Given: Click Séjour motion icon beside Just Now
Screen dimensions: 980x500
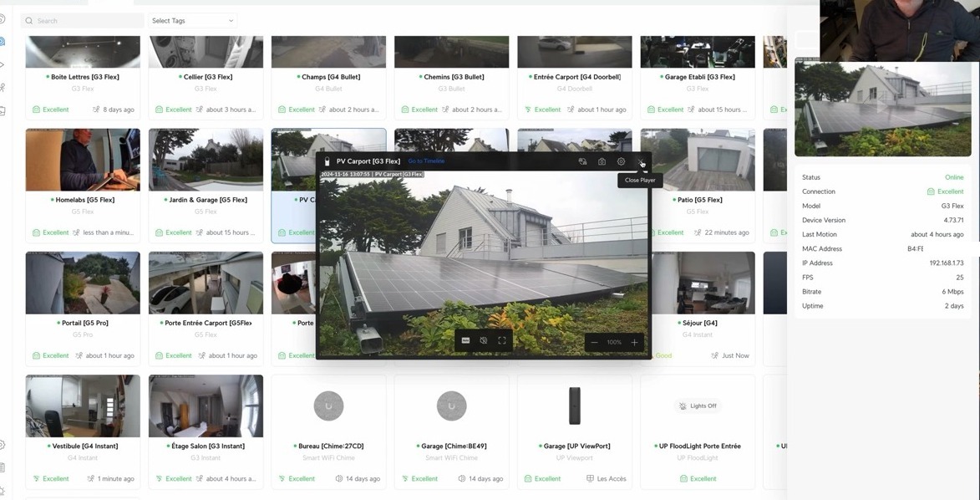Looking at the screenshot, I should [715, 355].
